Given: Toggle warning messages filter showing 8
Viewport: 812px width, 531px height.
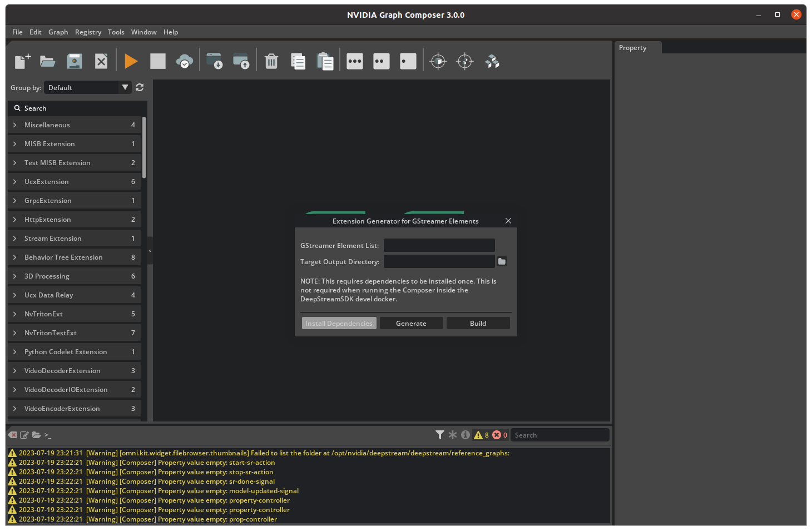Looking at the screenshot, I should (481, 435).
